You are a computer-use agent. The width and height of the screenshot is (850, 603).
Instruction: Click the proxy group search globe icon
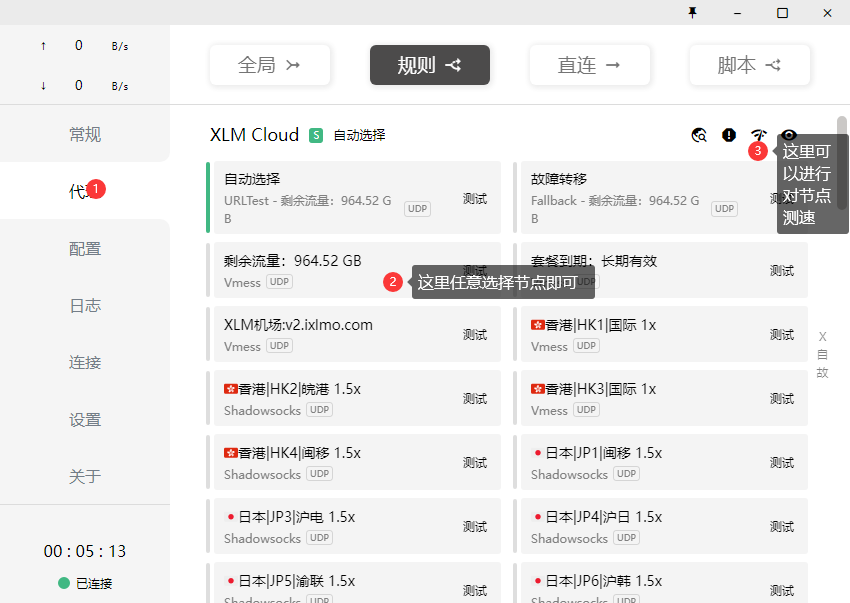pos(699,135)
